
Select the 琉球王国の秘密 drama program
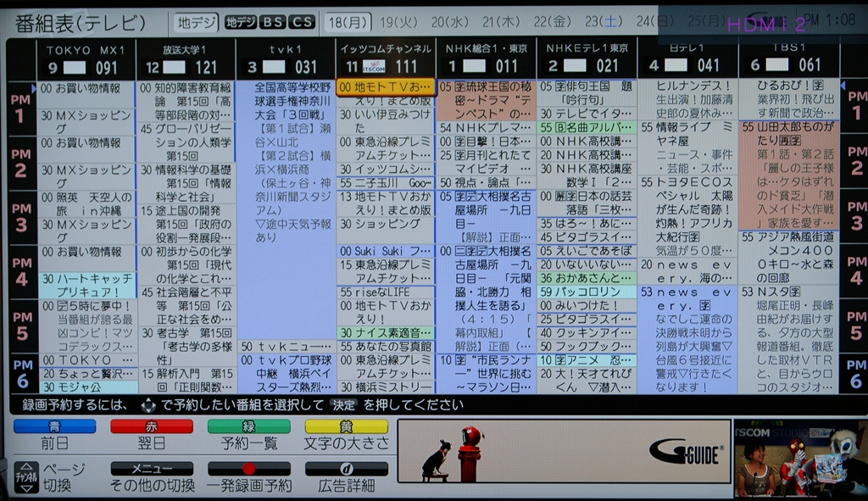pyautogui.click(x=487, y=101)
